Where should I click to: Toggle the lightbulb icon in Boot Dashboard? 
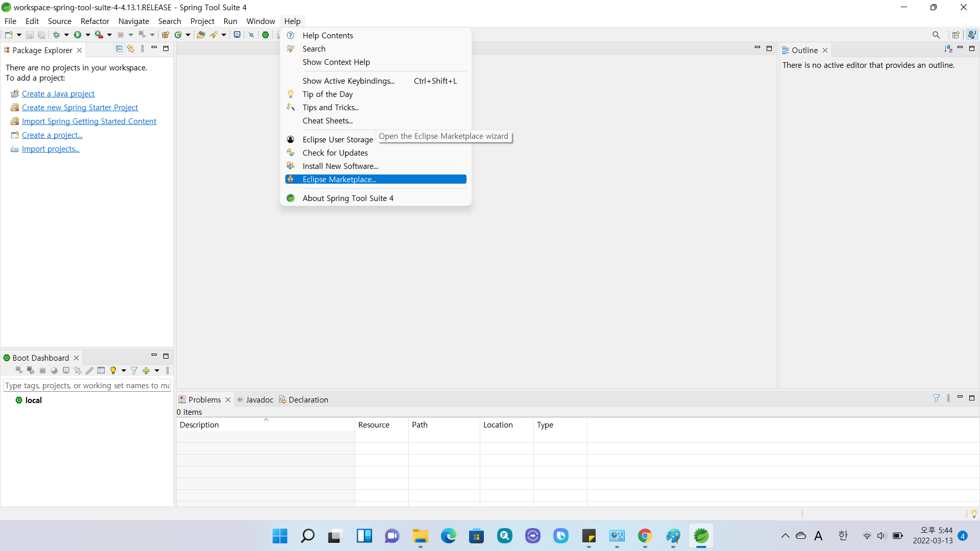[113, 370]
